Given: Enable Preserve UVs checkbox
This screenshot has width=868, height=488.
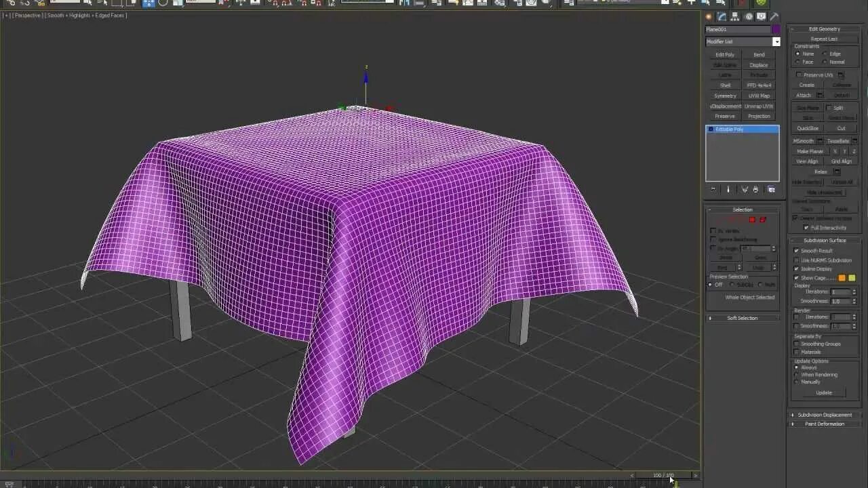Looking at the screenshot, I should point(799,75).
